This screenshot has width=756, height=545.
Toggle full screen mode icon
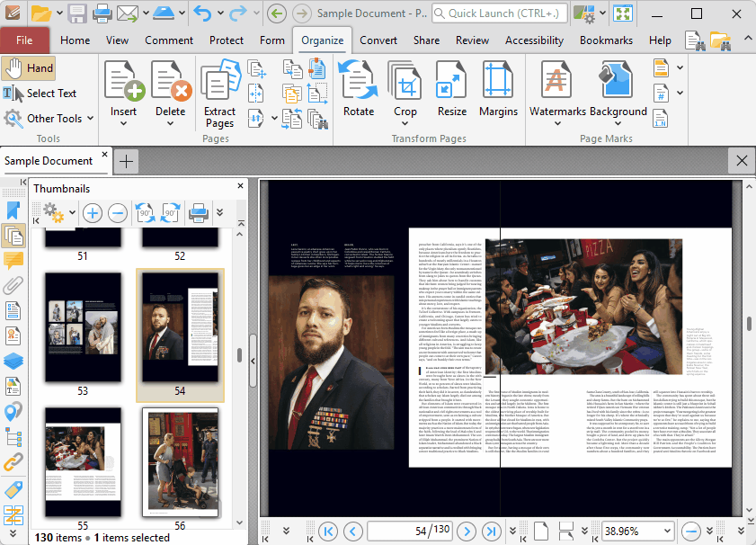622,13
